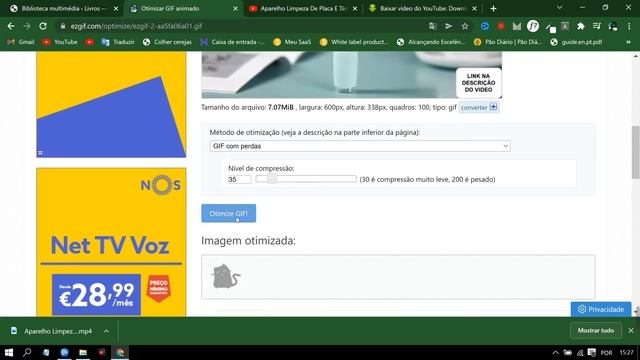Screen dimensions: 640x360
Task: Switch to Aparelho Limpeza De Placa tab
Action: (x=303, y=9)
